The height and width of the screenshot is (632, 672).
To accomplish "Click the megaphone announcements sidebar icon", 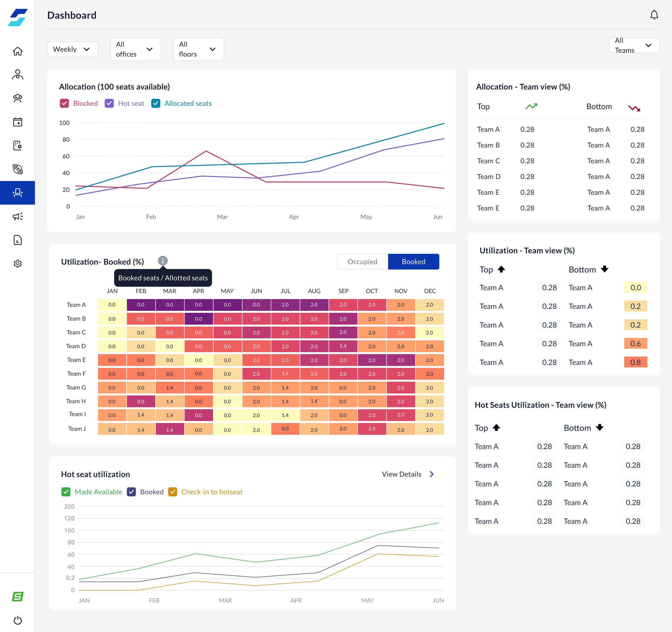I will 17,217.
